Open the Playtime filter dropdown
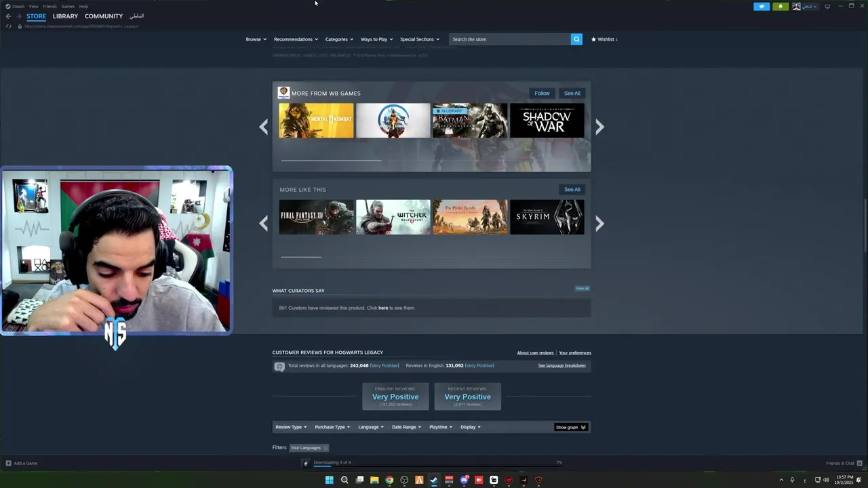The height and width of the screenshot is (488, 868). tap(441, 427)
